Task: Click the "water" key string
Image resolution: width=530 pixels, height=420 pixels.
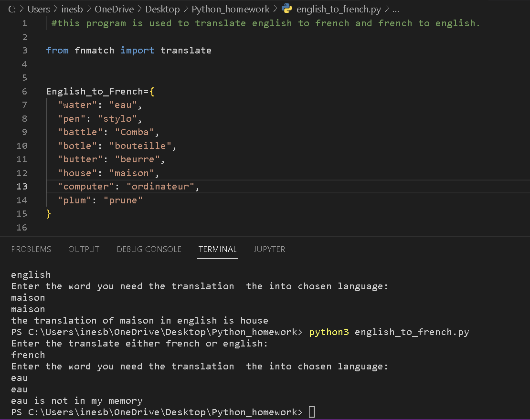Action: click(77, 105)
